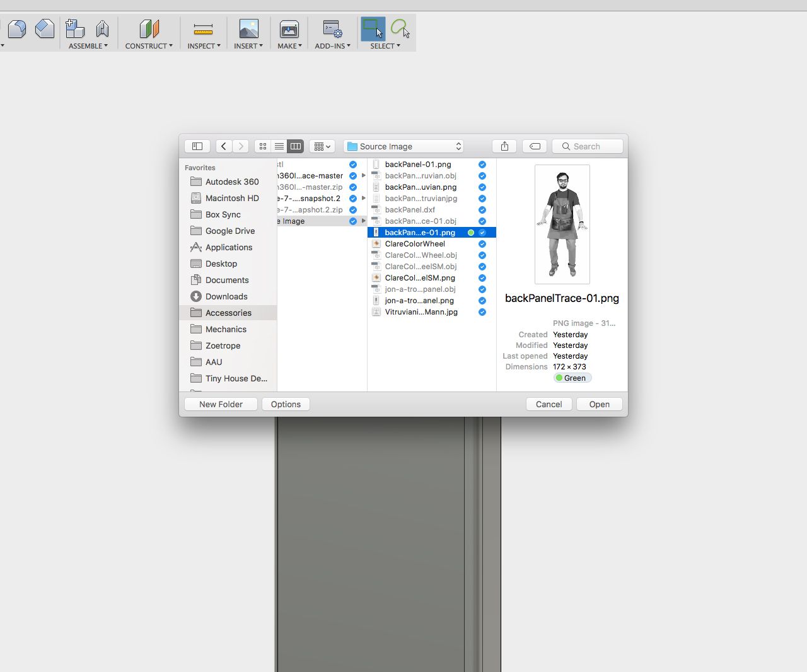Image resolution: width=807 pixels, height=672 pixels.
Task: Expand the ASSEMBLE menu arrow
Action: [106, 46]
